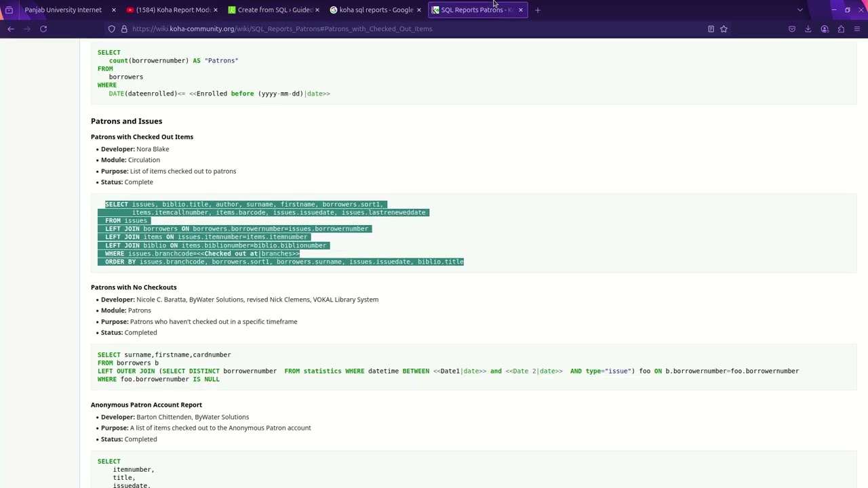
Task: Click the Anonymous Patron Account Report heading
Action: point(146,405)
